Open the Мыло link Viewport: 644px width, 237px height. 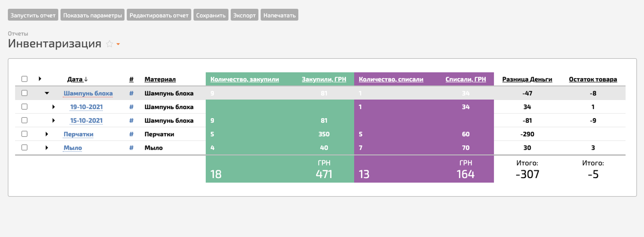tap(73, 148)
